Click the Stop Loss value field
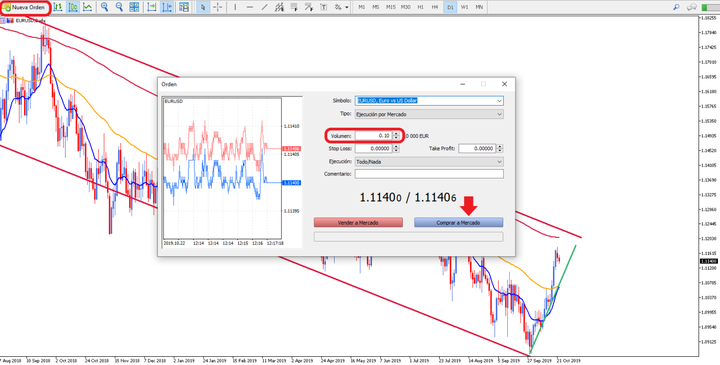Viewport: 720px width, 365px height. point(373,149)
